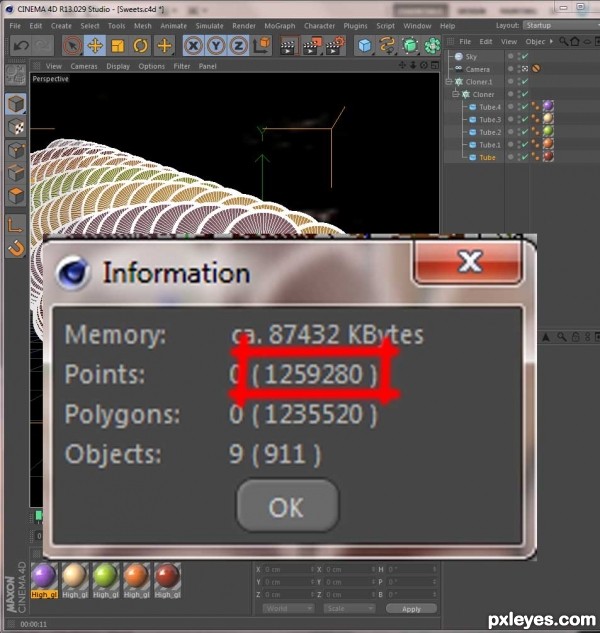
Task: Toggle Tube.3 enable checkmark
Action: click(x=524, y=119)
